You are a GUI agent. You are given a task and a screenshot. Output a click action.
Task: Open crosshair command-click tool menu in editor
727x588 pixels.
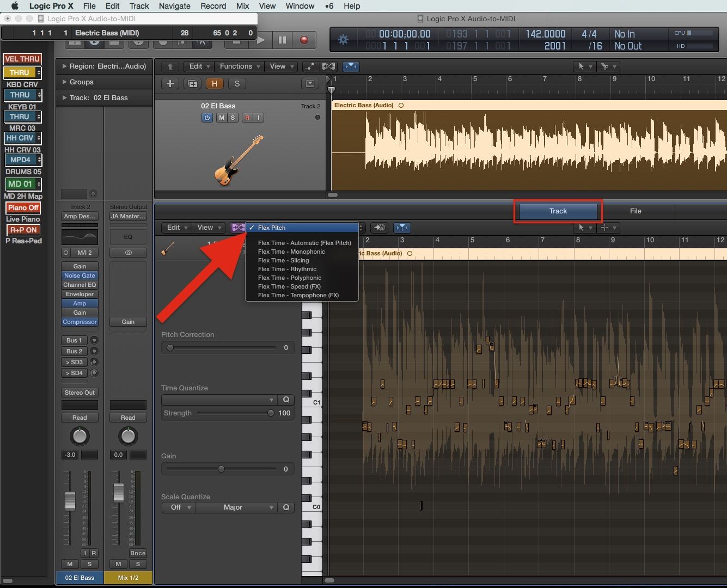click(x=608, y=228)
